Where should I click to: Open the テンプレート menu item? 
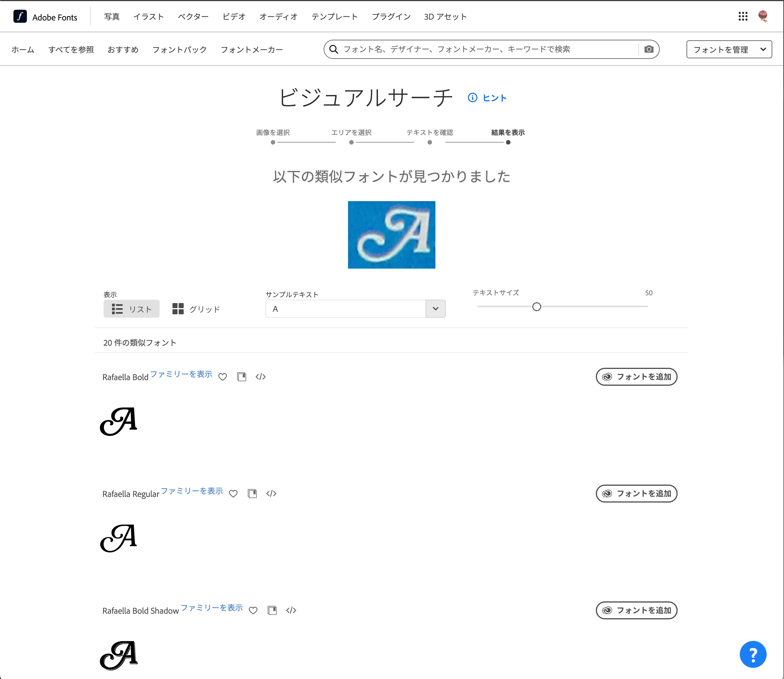[334, 17]
